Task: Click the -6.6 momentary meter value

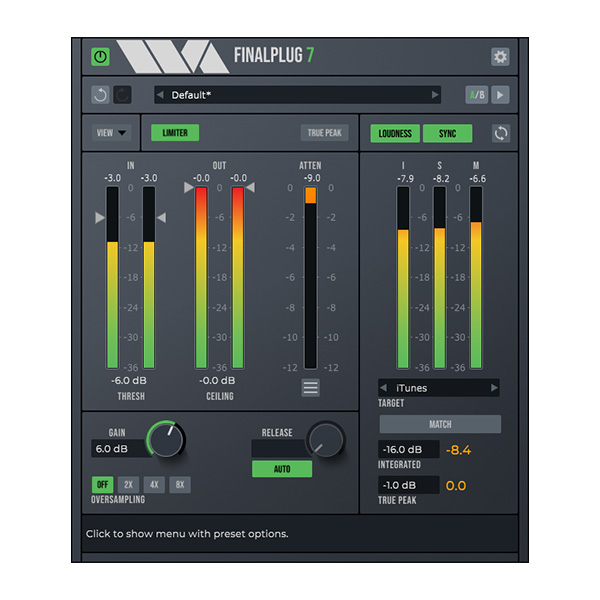Action: (x=478, y=179)
